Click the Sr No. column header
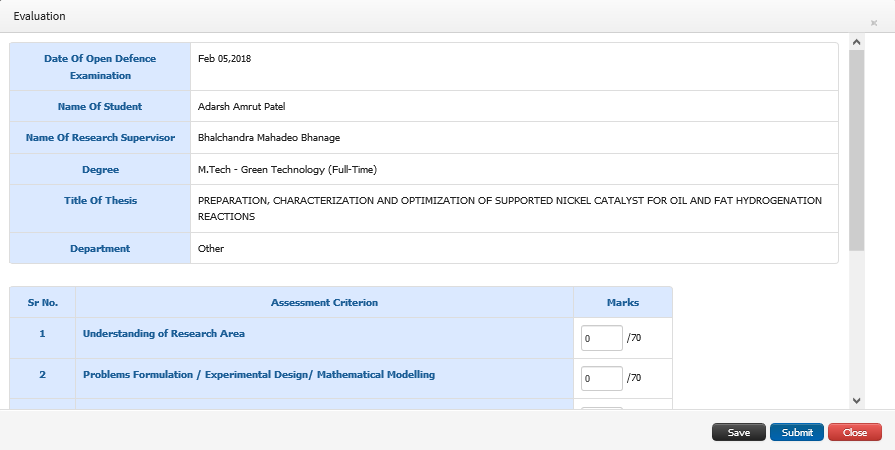The width and height of the screenshot is (895, 450). tap(43, 303)
